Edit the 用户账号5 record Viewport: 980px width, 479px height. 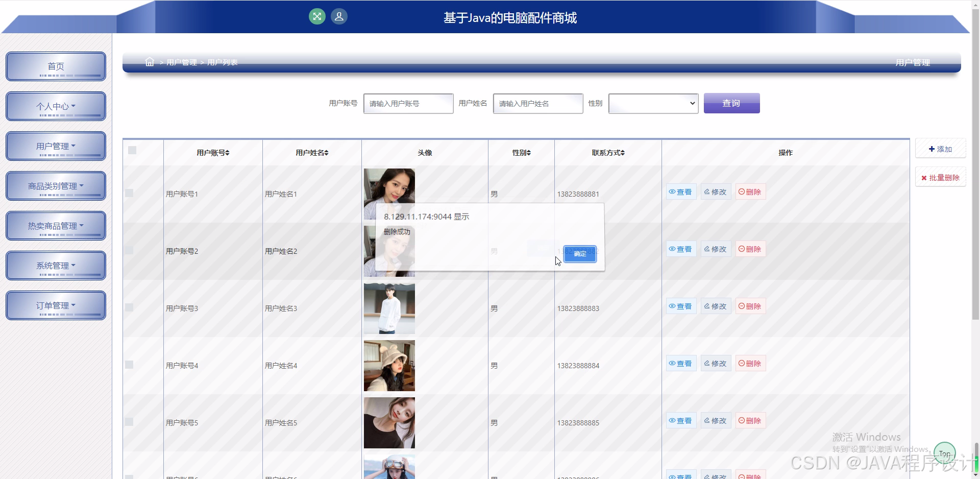[x=716, y=421]
